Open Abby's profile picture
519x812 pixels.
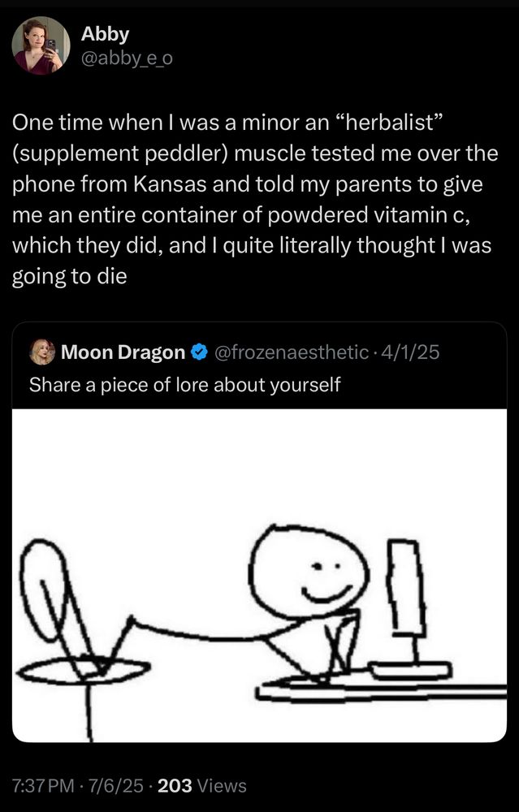pyautogui.click(x=41, y=45)
